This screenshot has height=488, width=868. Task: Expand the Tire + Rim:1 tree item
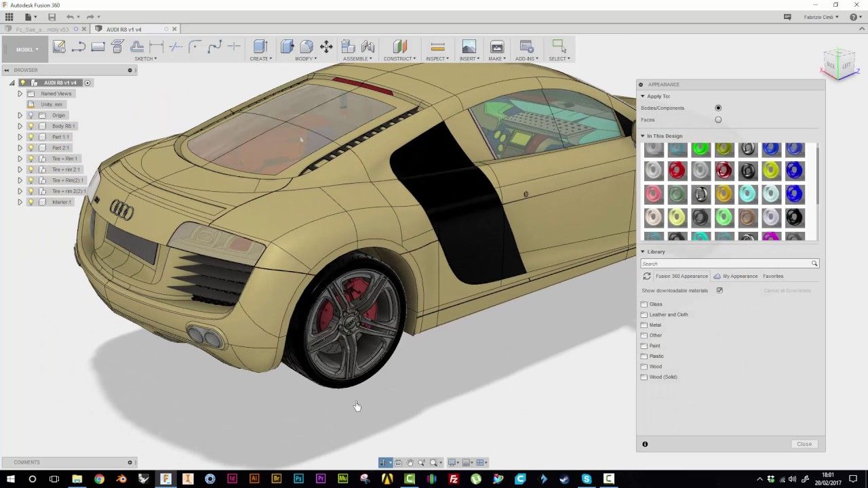tap(20, 158)
